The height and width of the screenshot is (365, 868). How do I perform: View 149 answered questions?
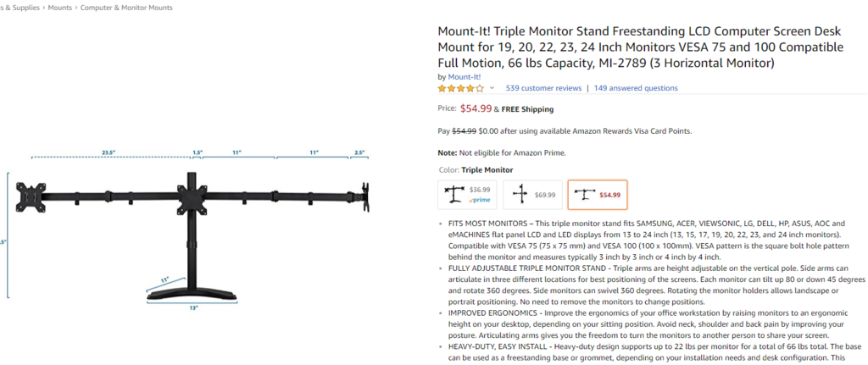636,88
